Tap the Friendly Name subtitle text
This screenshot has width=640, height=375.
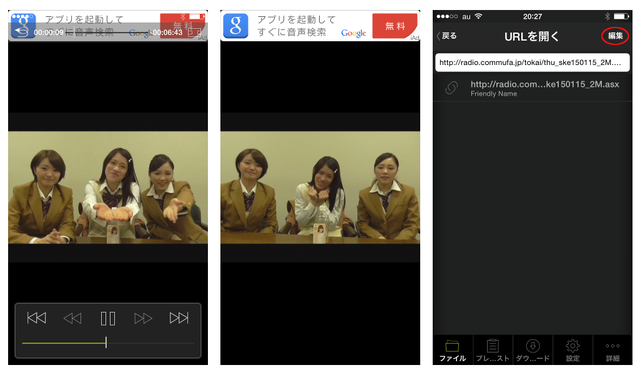[493, 94]
